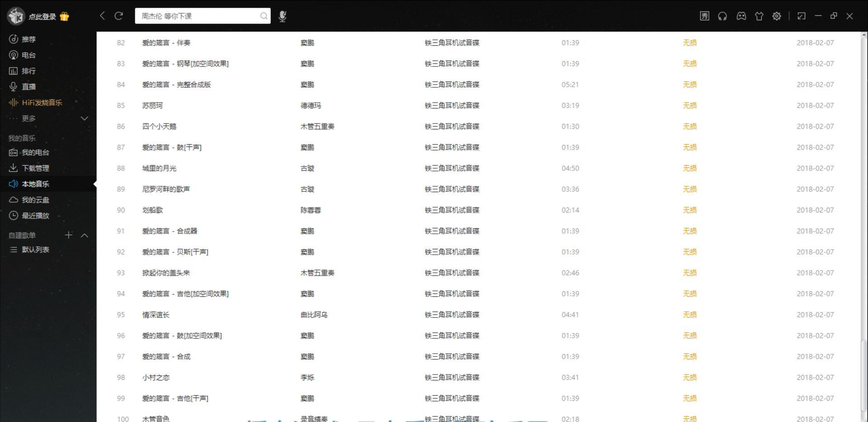The width and height of the screenshot is (868, 422).
Task: Enter the HiFi发烧音乐 section
Action: tap(41, 102)
